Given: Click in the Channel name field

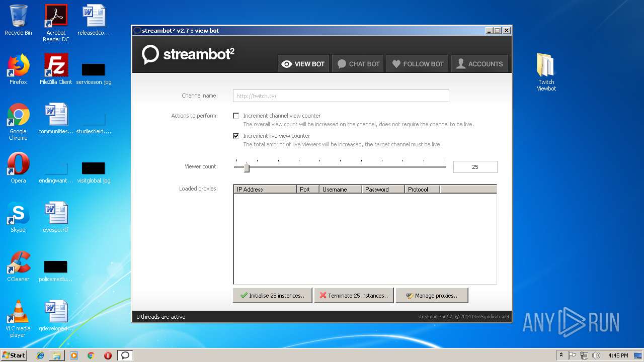Looking at the screenshot, I should click(341, 96).
